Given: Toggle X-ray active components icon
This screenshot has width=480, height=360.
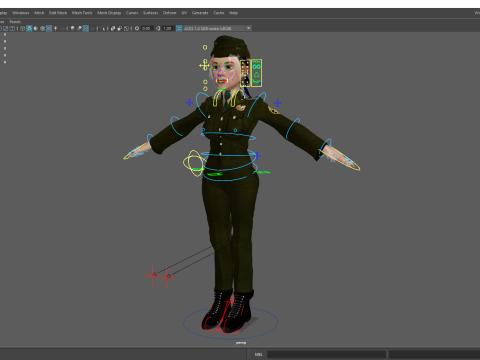Looking at the screenshot, I should [120, 28].
